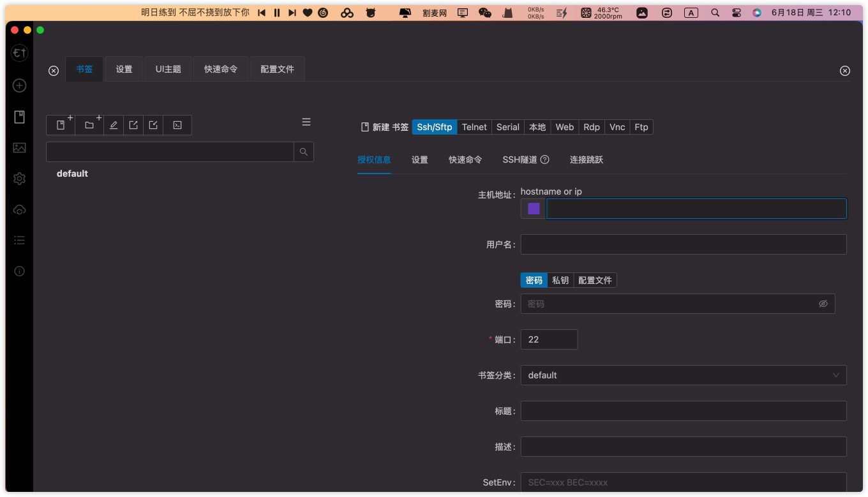Toggle password visibility eye icon
The height and width of the screenshot is (497, 868).
[x=823, y=304]
